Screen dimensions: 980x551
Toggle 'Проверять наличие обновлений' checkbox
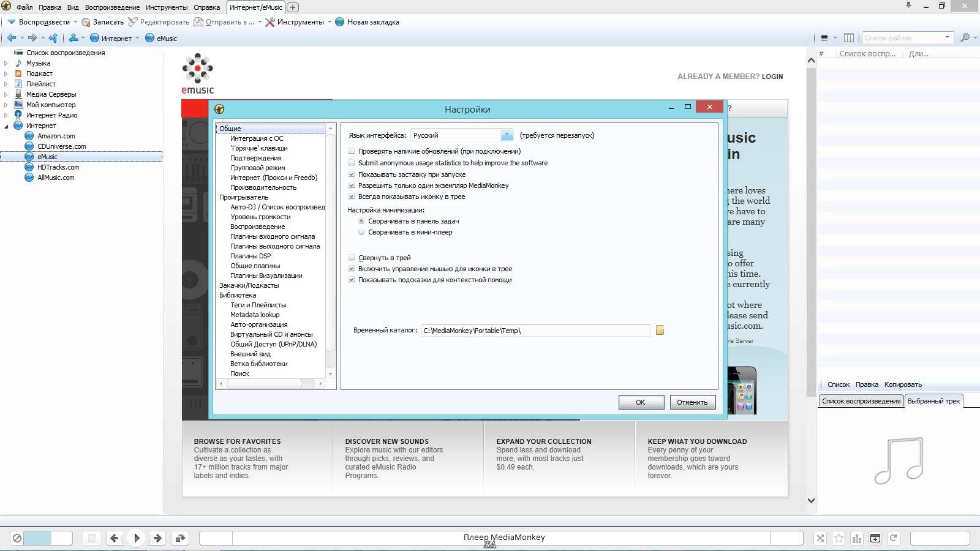[352, 151]
